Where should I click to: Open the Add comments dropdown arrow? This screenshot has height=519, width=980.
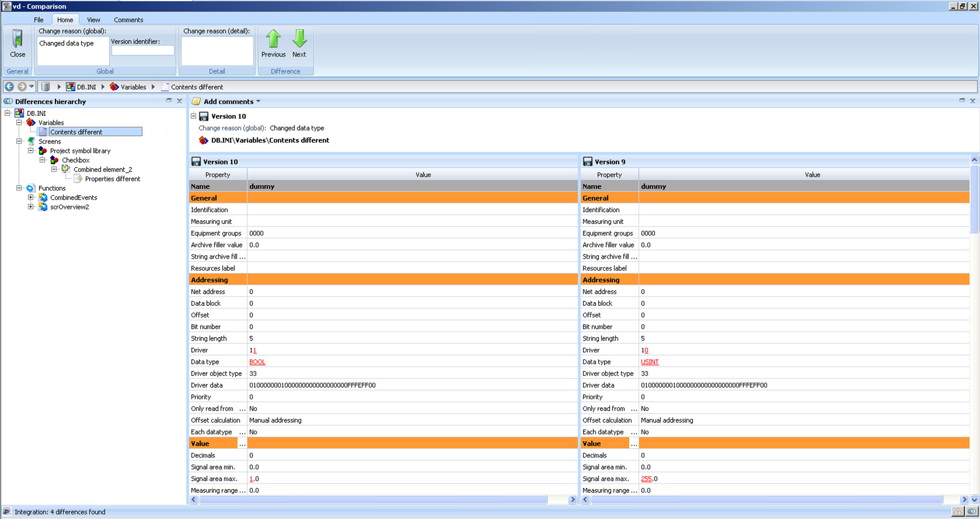(x=258, y=101)
